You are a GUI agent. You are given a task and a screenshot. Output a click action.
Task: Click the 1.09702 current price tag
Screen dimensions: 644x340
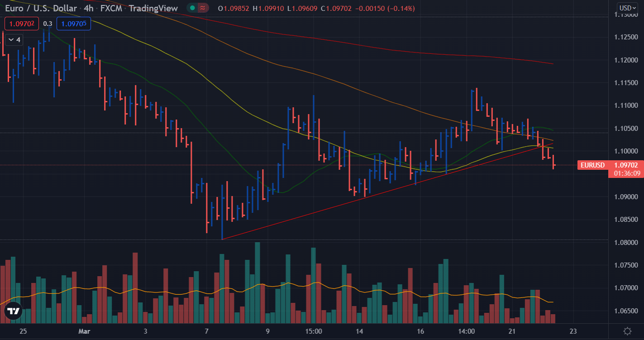click(626, 165)
